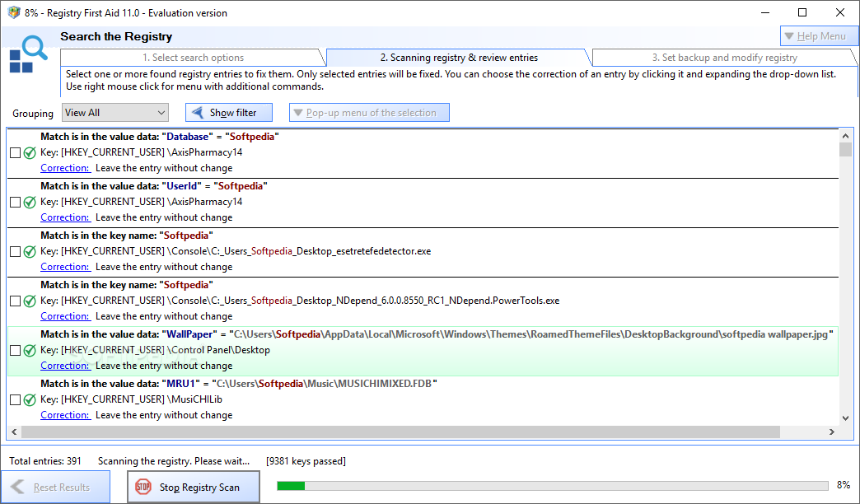The image size is (860, 504).
Task: Maximize the Registry First Aid window
Action: coord(802,12)
